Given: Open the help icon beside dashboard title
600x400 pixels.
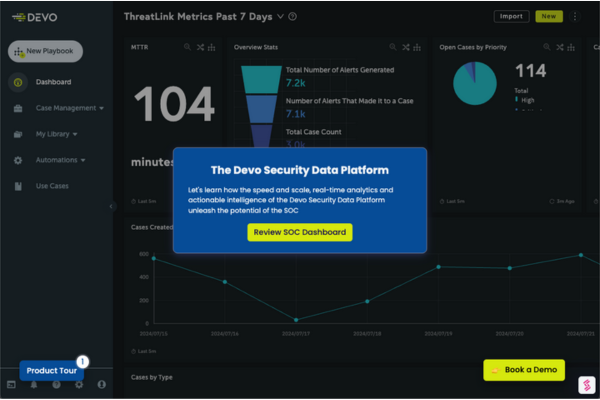Looking at the screenshot, I should tap(292, 17).
